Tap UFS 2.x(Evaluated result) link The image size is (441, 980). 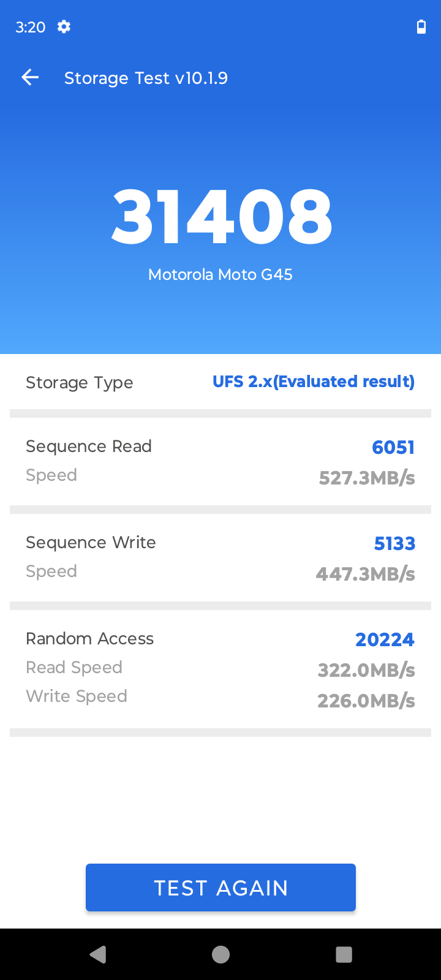(313, 382)
